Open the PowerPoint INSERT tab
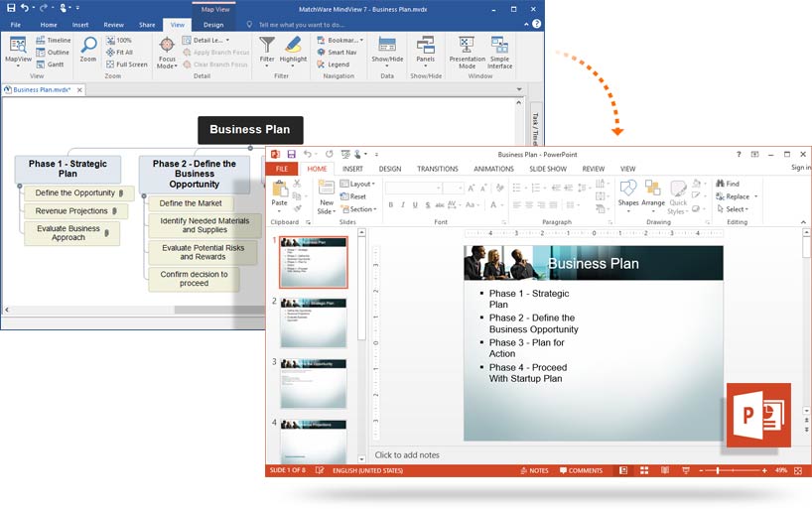812x509 pixels. (352, 169)
